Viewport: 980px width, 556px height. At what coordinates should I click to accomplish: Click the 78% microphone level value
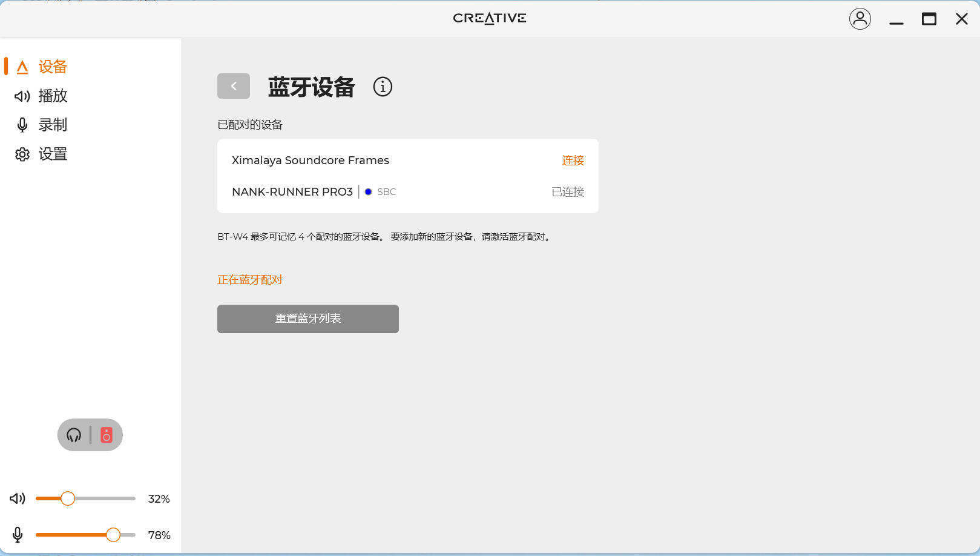[x=159, y=535]
